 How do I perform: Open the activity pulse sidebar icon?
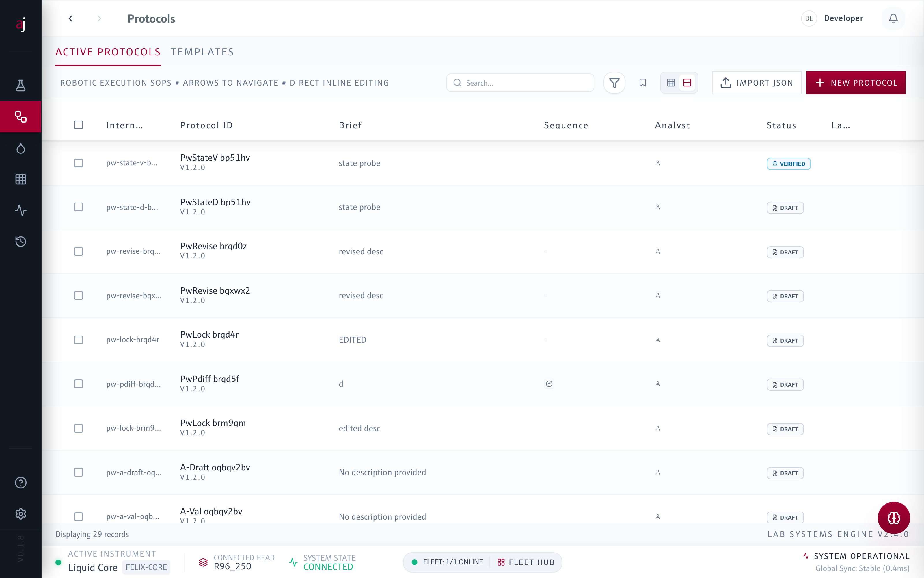coord(21,210)
